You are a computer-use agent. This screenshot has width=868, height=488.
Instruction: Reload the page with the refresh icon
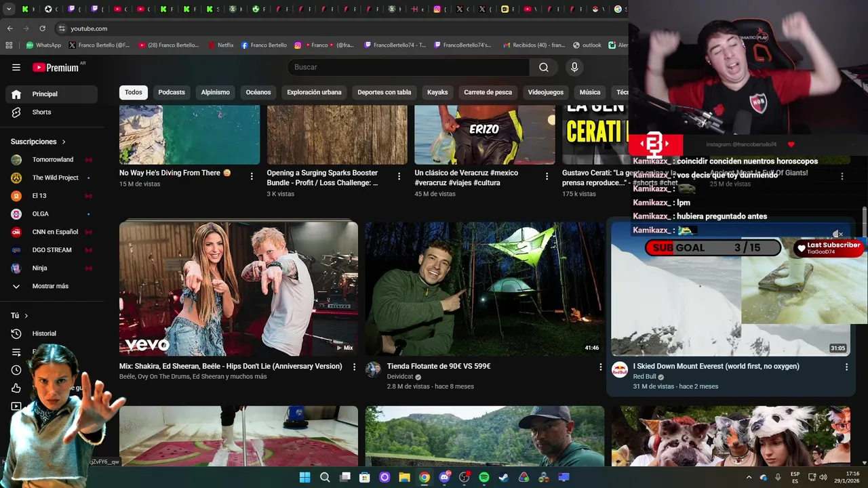coord(42,28)
